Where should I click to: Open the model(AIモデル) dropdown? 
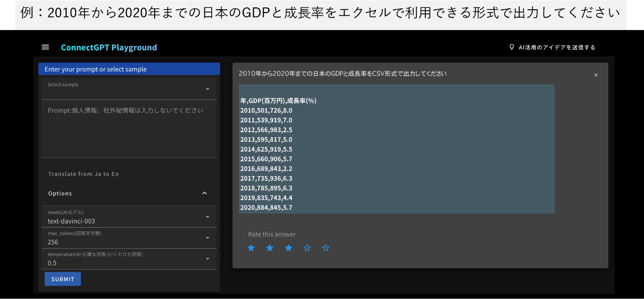click(207, 216)
